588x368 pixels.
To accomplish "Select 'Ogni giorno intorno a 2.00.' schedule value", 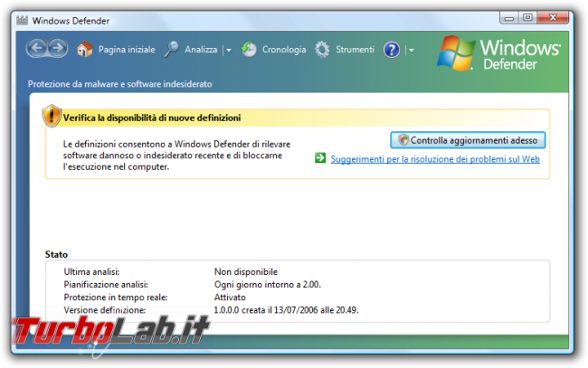I will (268, 285).
